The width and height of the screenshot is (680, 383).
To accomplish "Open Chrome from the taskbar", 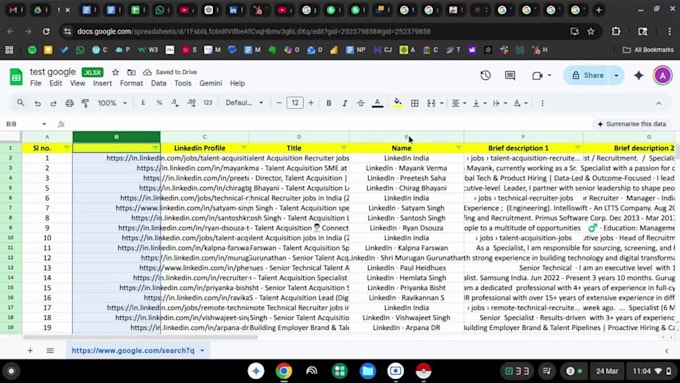I will (284, 371).
